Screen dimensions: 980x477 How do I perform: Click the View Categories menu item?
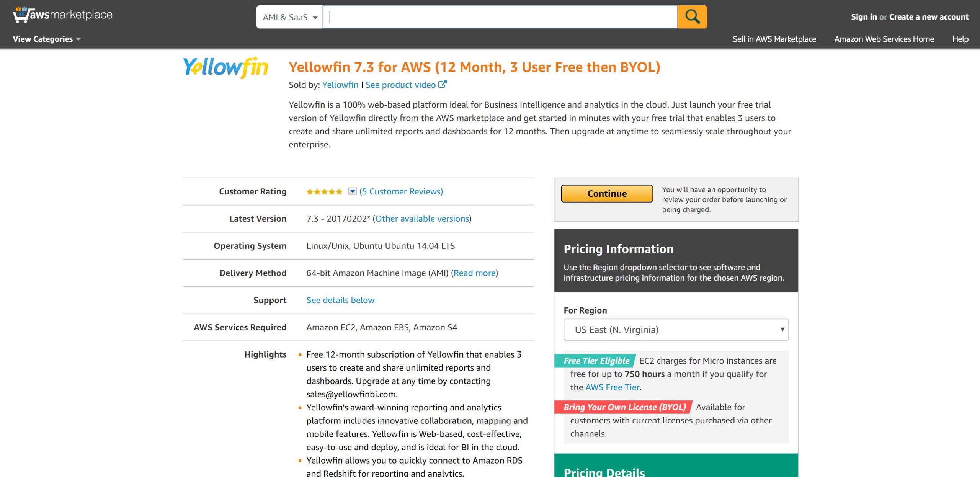click(46, 39)
